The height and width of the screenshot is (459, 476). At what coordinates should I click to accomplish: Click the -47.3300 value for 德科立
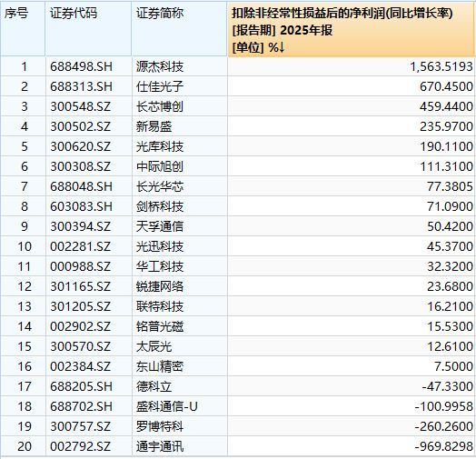click(x=447, y=386)
